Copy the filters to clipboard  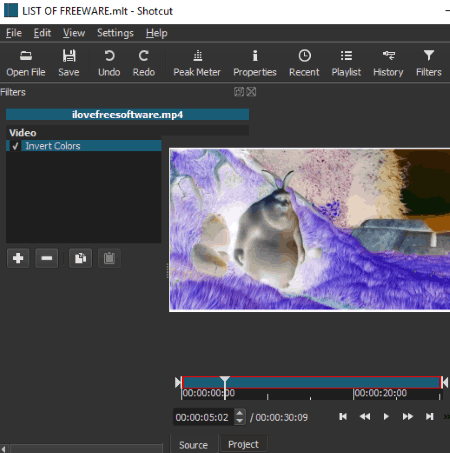(x=80, y=258)
